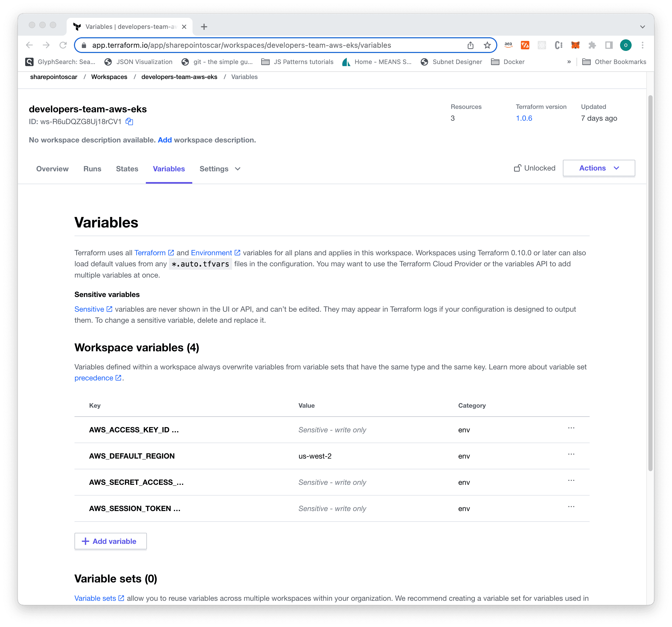Open options menu for AWS_SECRET_ACCESS row
672x627 pixels.
pyautogui.click(x=571, y=480)
